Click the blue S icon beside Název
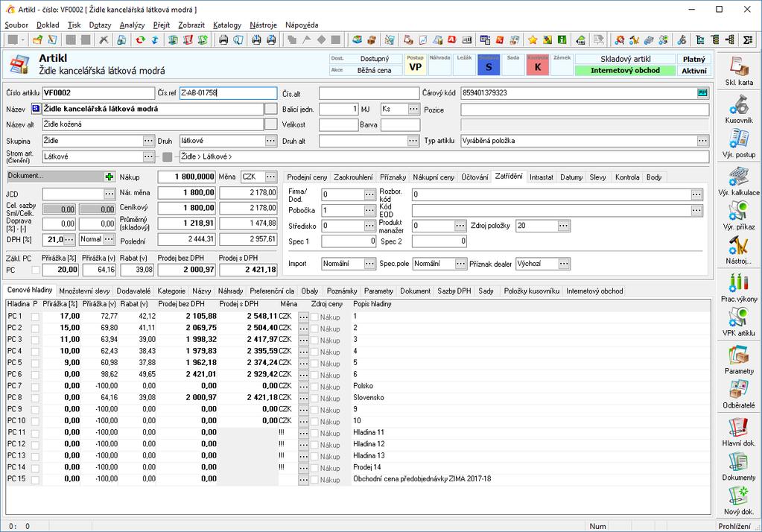This screenshot has width=762, height=532. tap(36, 109)
